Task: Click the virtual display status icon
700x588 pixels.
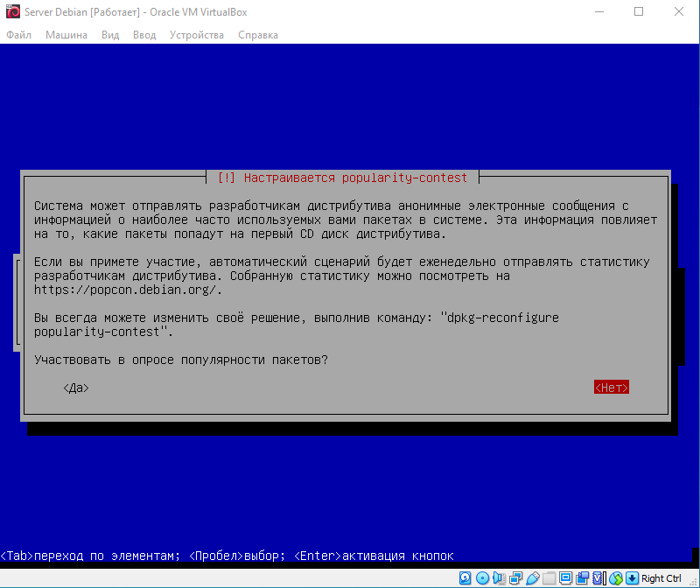Action: coord(565,578)
